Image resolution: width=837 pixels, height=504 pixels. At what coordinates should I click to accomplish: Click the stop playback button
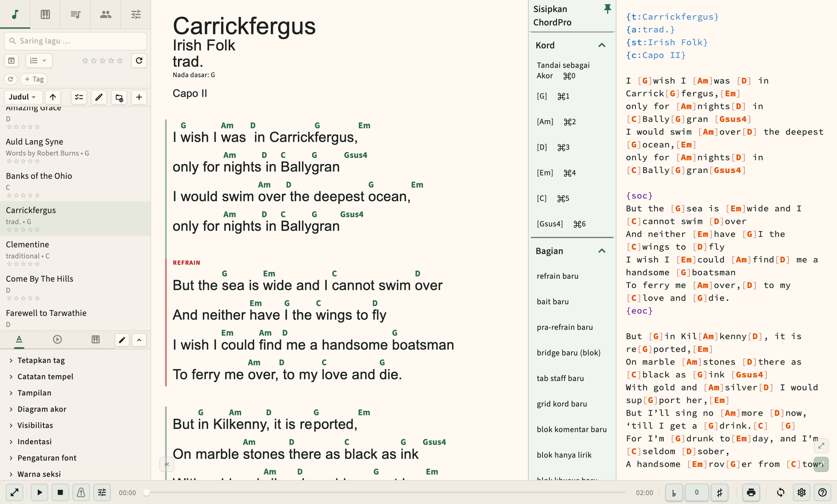tap(60, 492)
